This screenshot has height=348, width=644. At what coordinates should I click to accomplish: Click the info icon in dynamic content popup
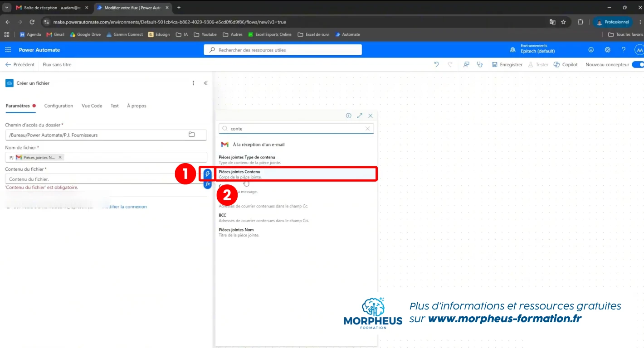349,116
